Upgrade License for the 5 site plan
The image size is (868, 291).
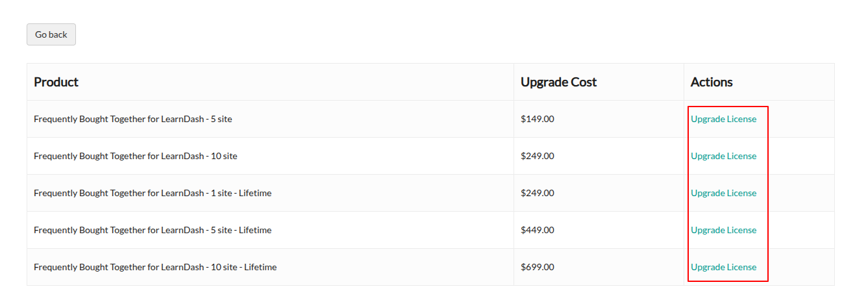pyautogui.click(x=723, y=119)
